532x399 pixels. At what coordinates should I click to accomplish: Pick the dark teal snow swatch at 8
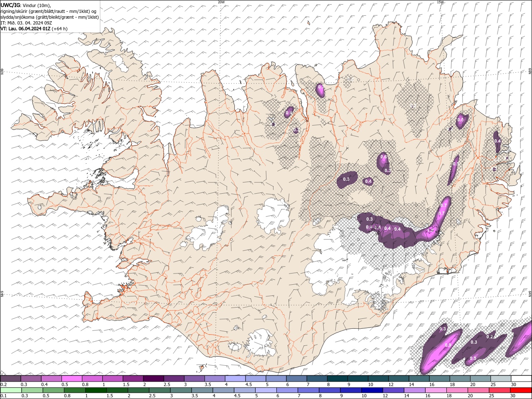[337, 379]
